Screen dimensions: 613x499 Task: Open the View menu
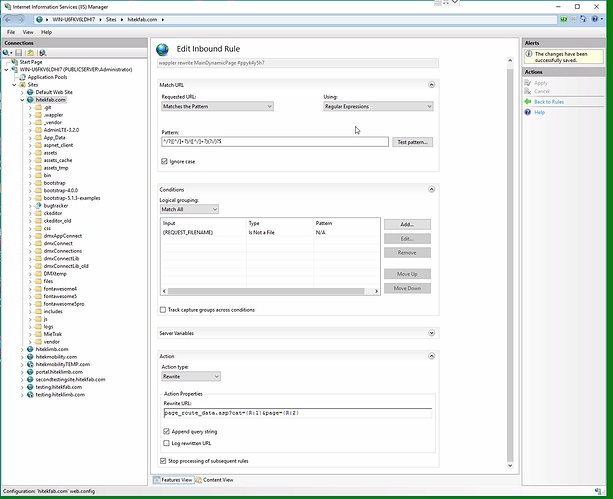click(x=28, y=32)
